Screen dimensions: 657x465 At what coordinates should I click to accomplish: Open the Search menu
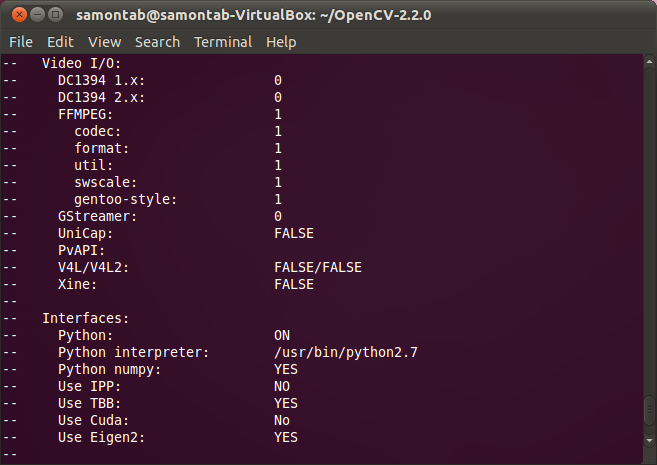coord(157,42)
